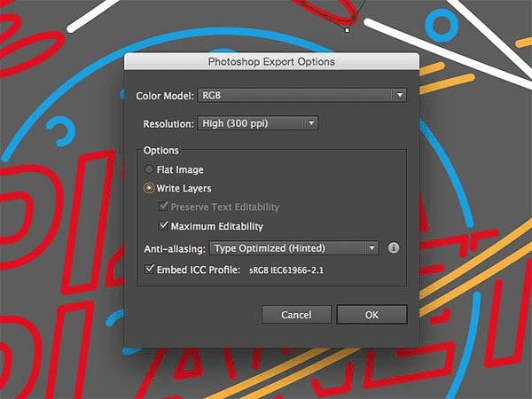Click the OK button
This screenshot has height=399, width=532.
[x=372, y=315]
